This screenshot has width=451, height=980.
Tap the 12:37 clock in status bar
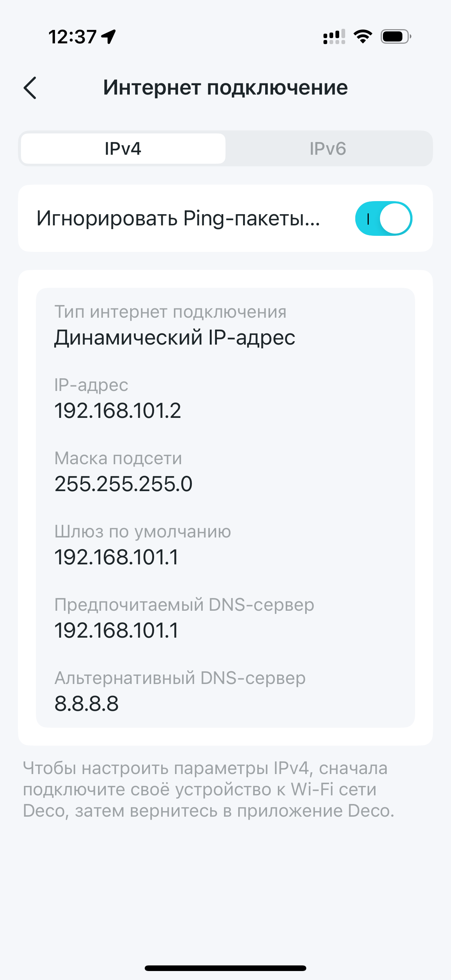click(x=72, y=37)
